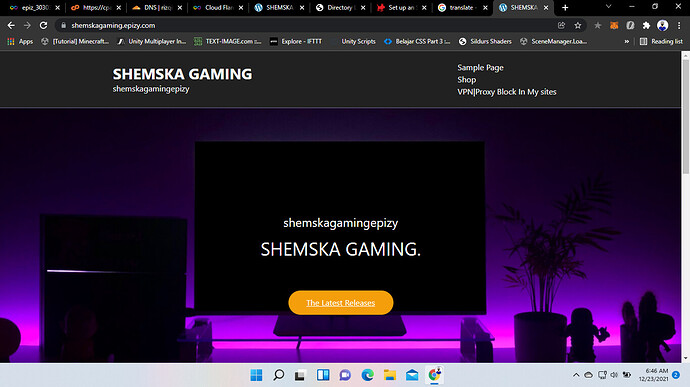Open the Chrome profile avatar icon
This screenshot has width=690, height=387.
pyautogui.click(x=662, y=26)
